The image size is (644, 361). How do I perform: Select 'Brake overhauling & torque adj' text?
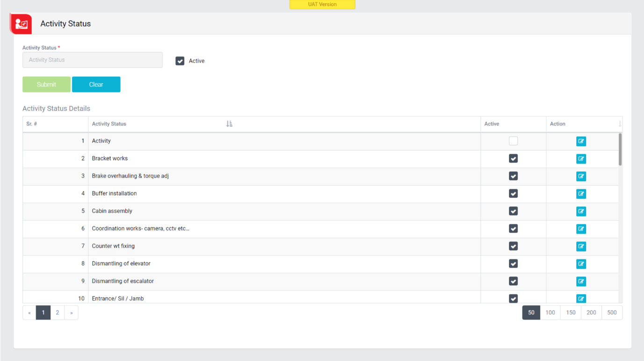[130, 176]
